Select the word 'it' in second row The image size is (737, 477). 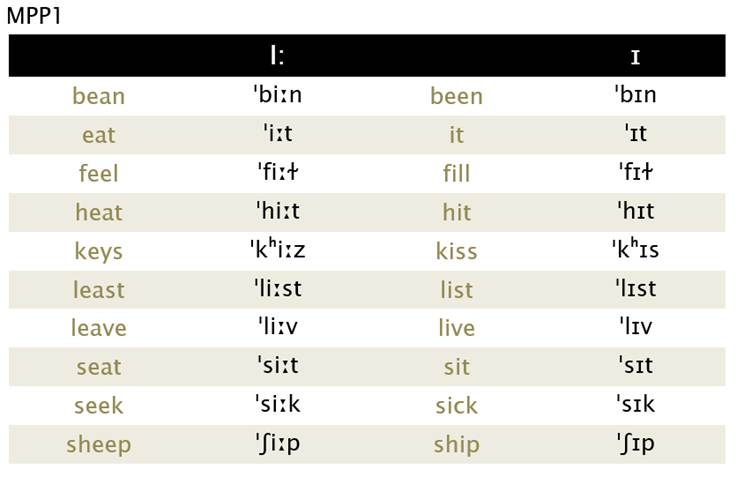(456, 135)
